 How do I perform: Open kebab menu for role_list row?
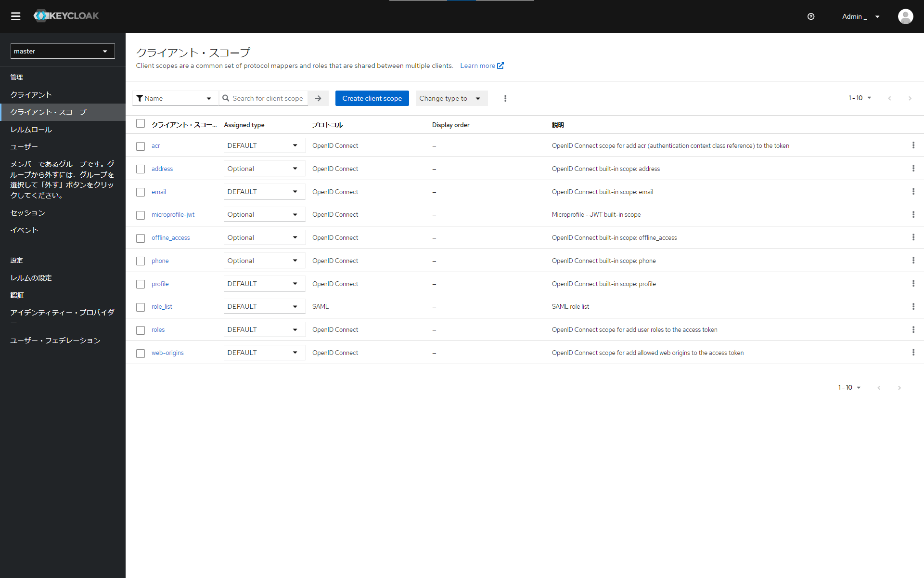(913, 306)
